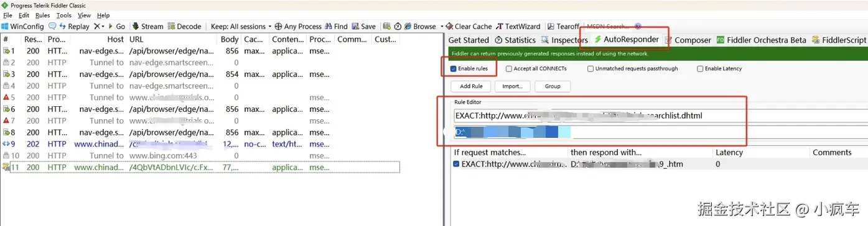The height and width of the screenshot is (226, 868).
Task: Open Find sessions from the toolbar
Action: 336,27
